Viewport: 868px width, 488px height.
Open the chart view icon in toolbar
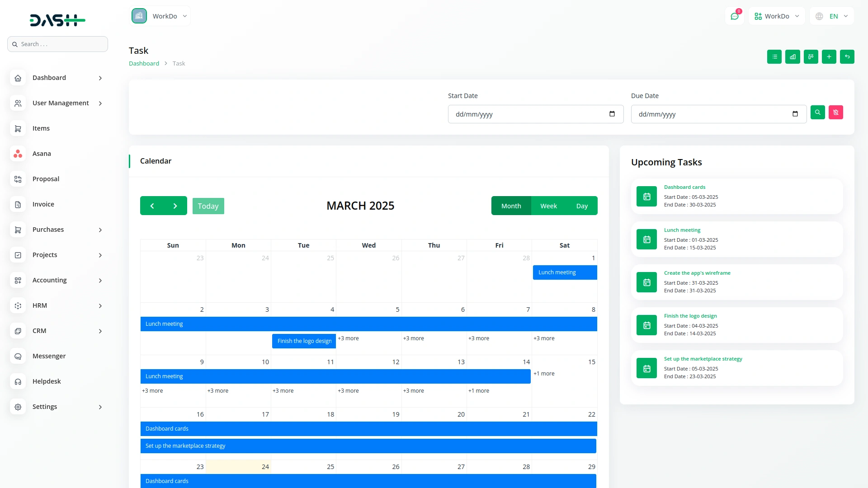click(x=793, y=57)
